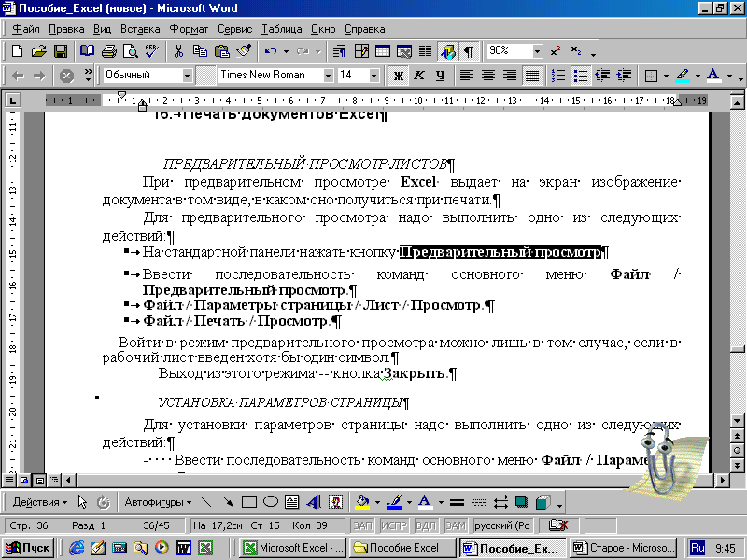747x560 pixels.
Task: Apply drawing fill color bucket
Action: [363, 502]
